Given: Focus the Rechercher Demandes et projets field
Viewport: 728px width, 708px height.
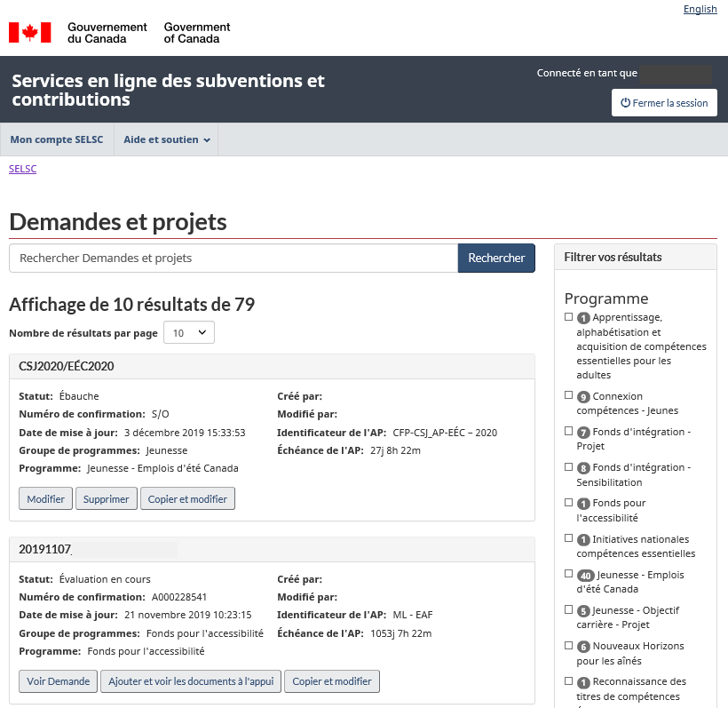Looking at the screenshot, I should click(233, 259).
